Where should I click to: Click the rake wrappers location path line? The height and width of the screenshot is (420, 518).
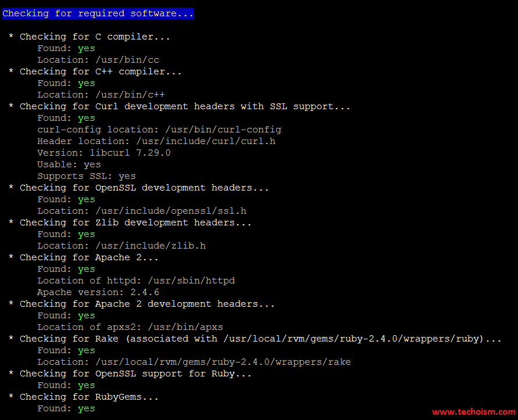(x=194, y=362)
